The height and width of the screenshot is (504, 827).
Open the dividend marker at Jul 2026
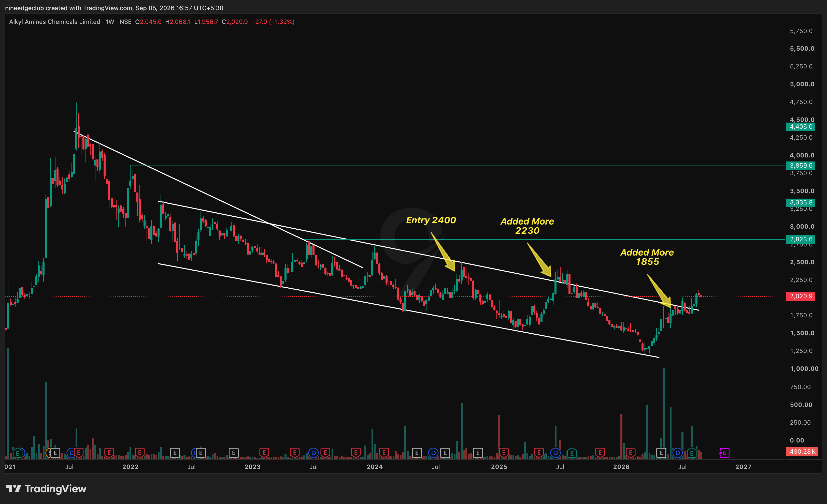coord(677,453)
